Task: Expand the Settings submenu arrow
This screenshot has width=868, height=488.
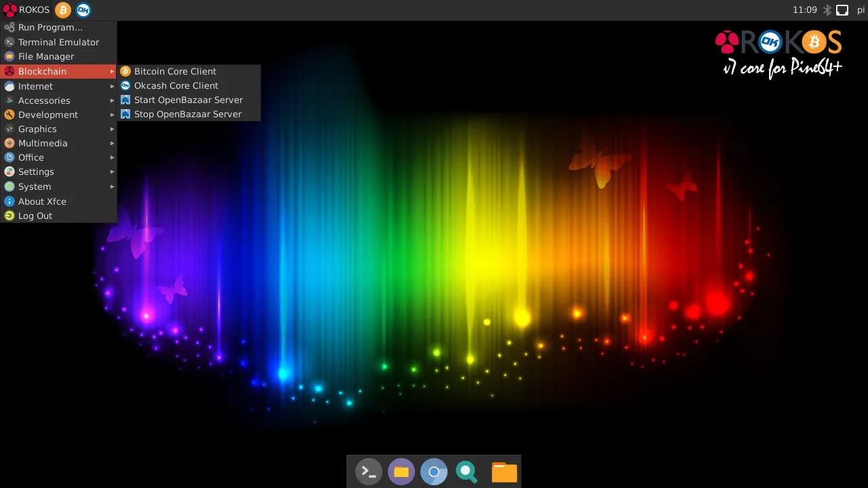Action: click(x=112, y=171)
